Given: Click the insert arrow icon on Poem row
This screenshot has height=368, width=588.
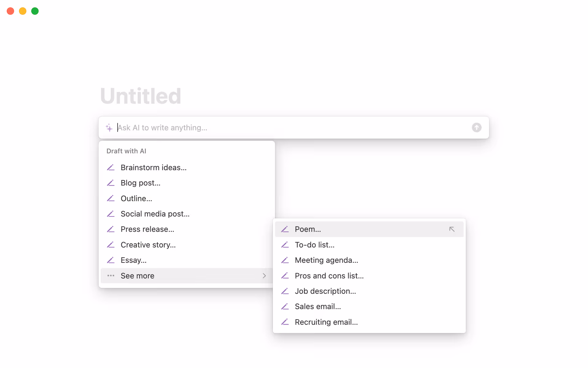Looking at the screenshot, I should pyautogui.click(x=452, y=229).
